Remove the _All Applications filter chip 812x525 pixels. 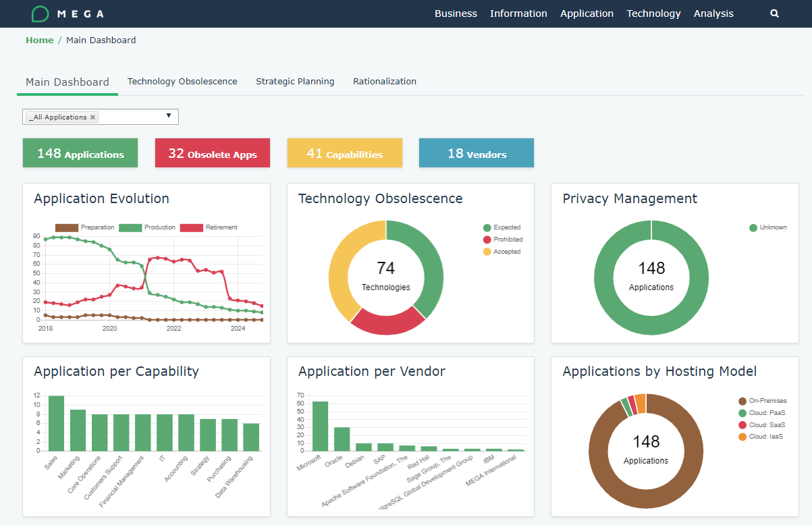[92, 116]
